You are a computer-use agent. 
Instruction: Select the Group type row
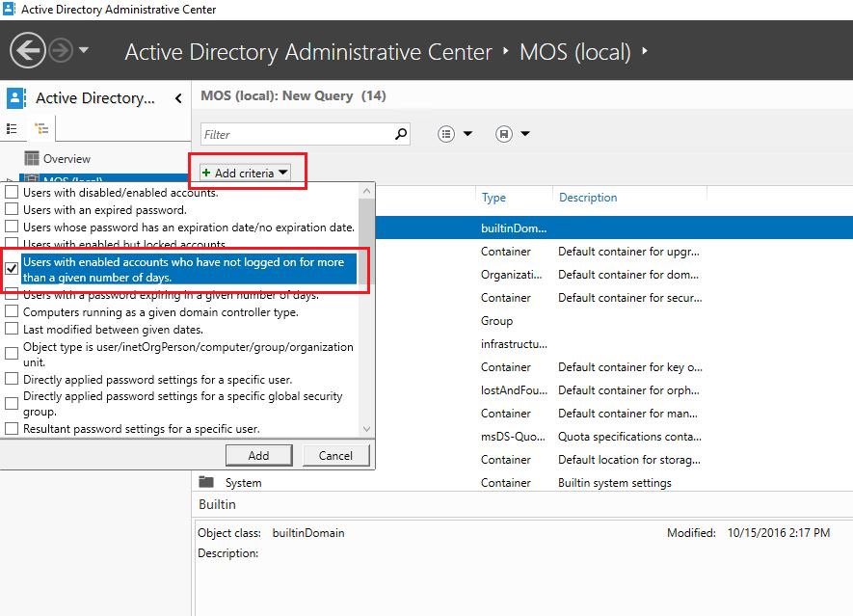click(496, 321)
